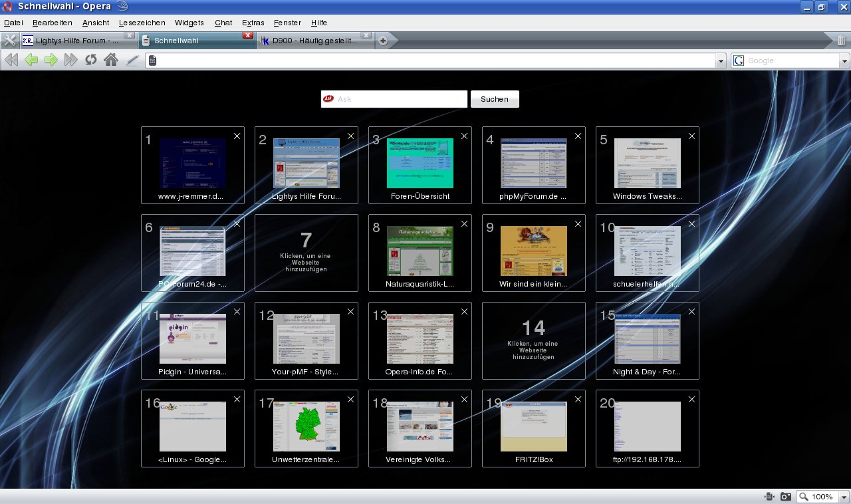Open the Fenster menu
Image resolution: width=851 pixels, height=504 pixels.
click(287, 23)
